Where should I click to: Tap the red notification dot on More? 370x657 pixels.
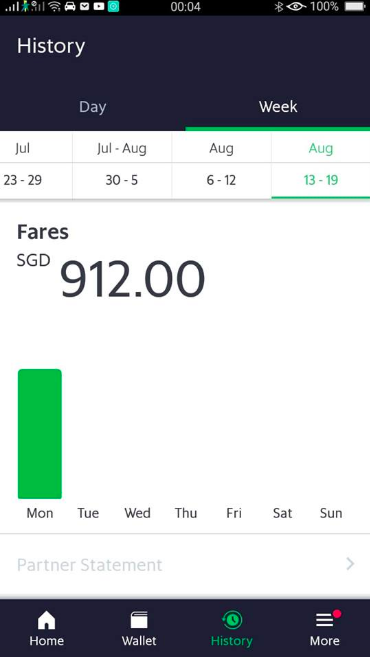coord(337,614)
